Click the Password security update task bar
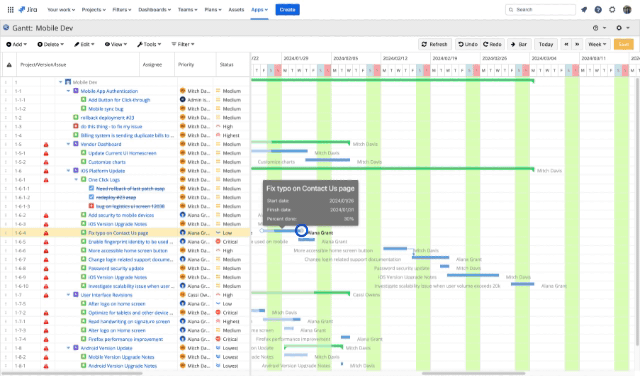Viewport: 640px width, 376px height. pyautogui.click(x=444, y=266)
